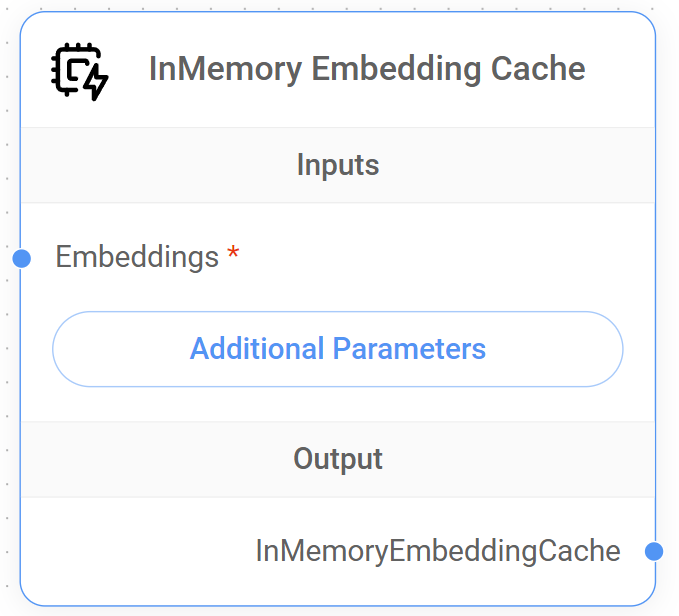The image size is (679, 616).
Task: Click the dotted canvas outside the node
Action: tap(668, 300)
